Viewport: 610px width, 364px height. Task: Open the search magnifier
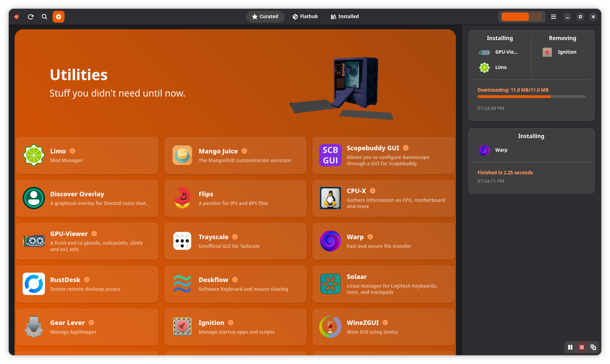click(x=44, y=17)
